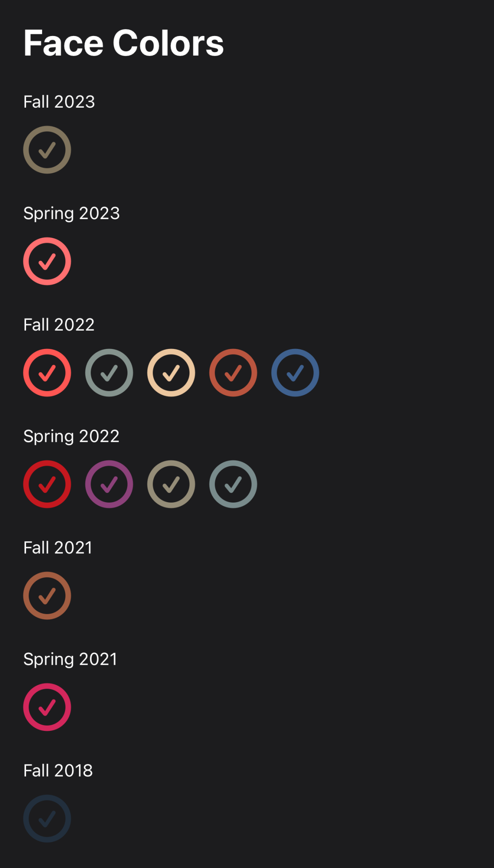
Task: Toggle the dark red Spring 2022 color checkmark
Action: 47,484
